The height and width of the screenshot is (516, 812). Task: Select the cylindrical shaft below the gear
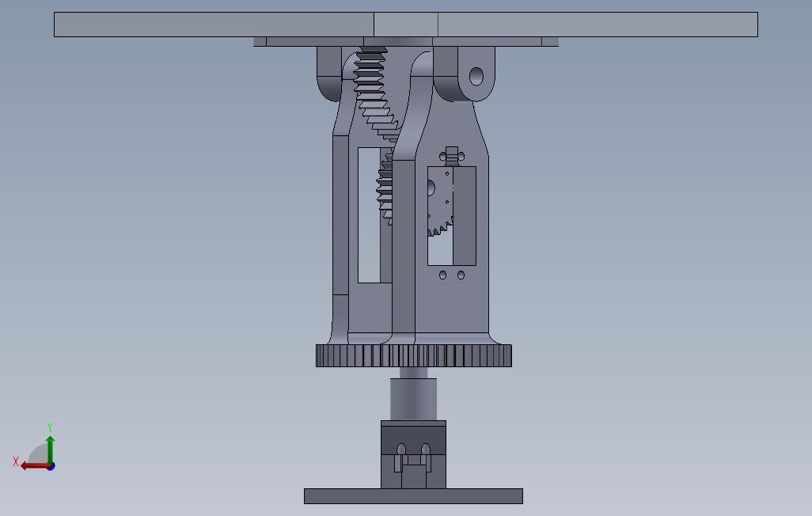click(413, 398)
